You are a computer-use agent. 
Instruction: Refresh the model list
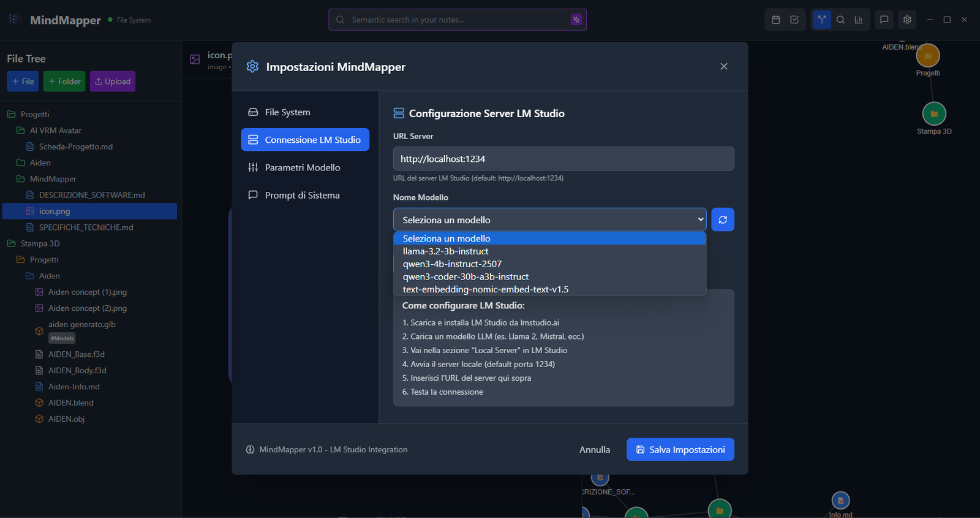pos(723,219)
